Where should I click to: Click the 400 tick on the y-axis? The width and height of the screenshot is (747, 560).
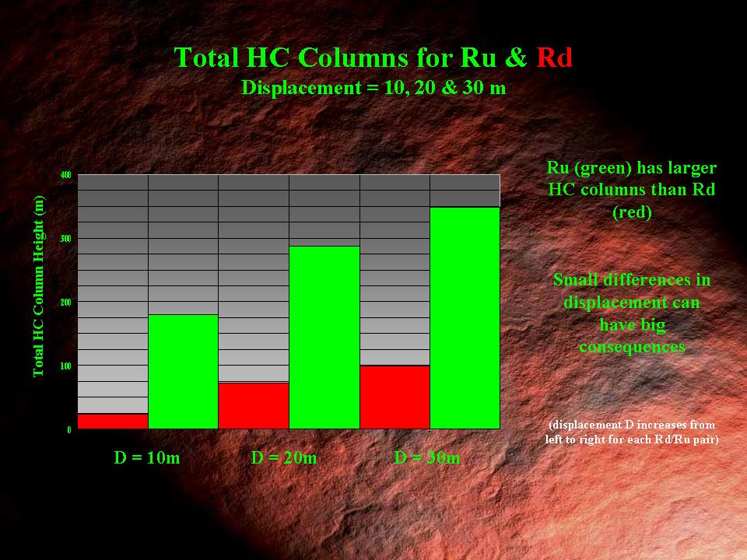(66, 175)
